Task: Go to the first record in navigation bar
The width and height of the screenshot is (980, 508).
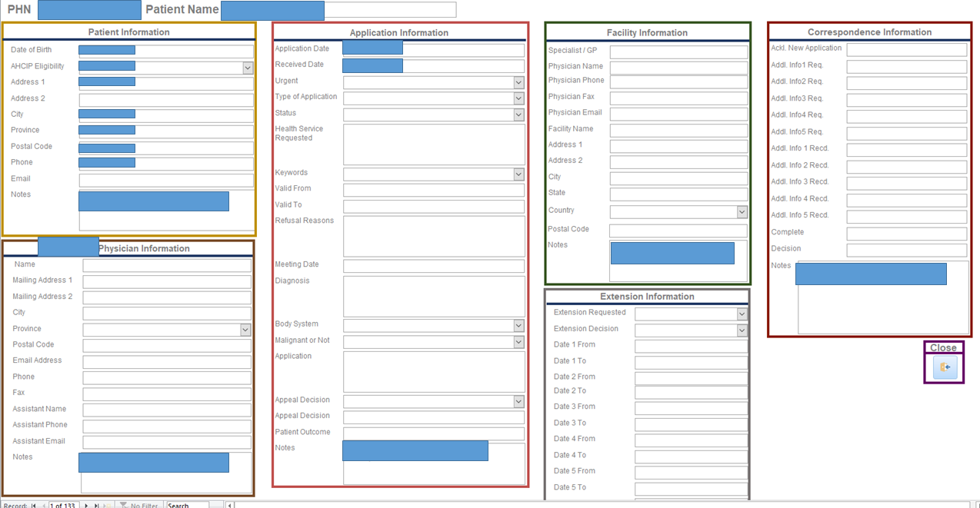Action: [x=33, y=506]
